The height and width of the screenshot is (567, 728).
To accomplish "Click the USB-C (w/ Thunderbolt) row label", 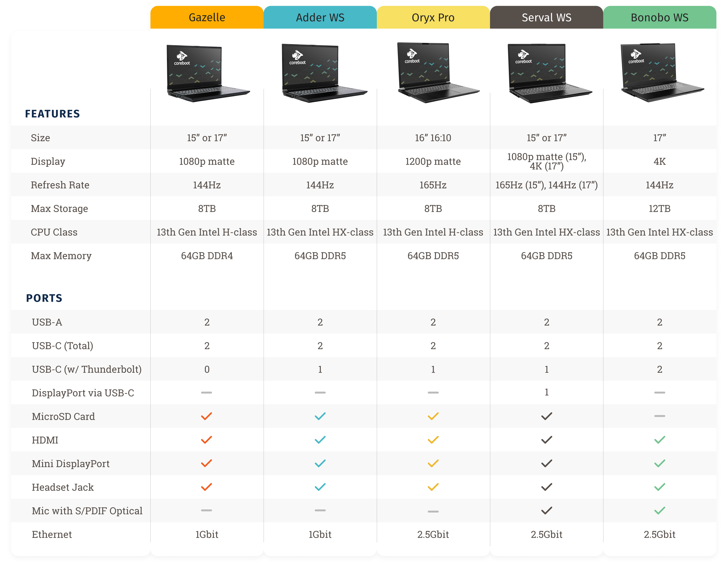I will click(87, 369).
